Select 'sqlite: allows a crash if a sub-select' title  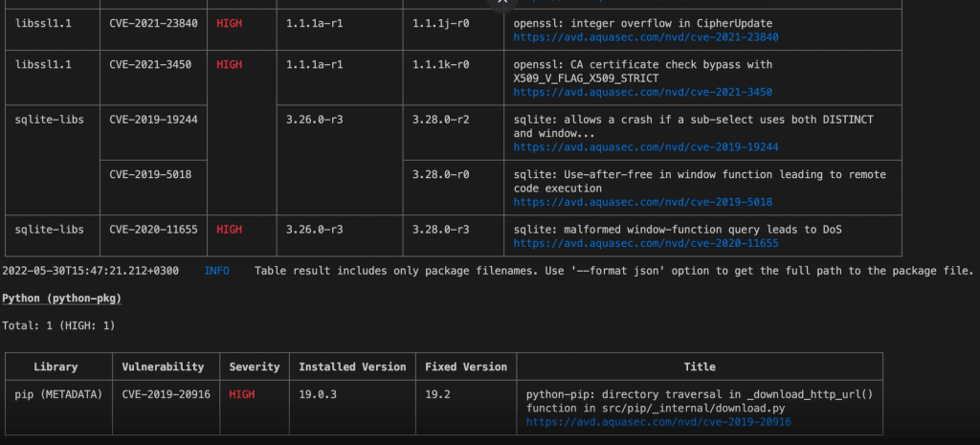(x=693, y=127)
